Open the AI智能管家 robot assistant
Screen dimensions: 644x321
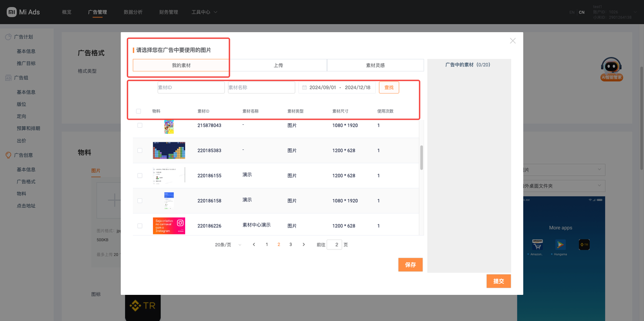click(x=611, y=68)
